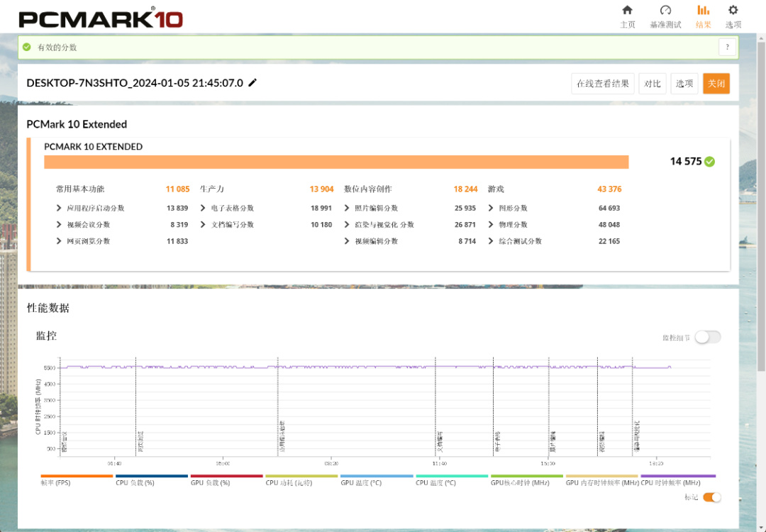Select the CPU 温度 (°C) legend swatch
Screen dimensions: 766x532
452,476
